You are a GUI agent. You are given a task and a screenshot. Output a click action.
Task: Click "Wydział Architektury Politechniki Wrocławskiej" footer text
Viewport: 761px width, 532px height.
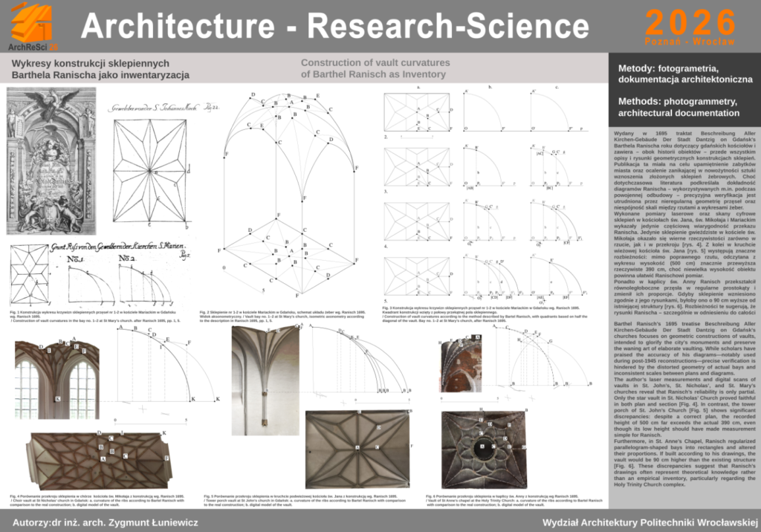649,522
